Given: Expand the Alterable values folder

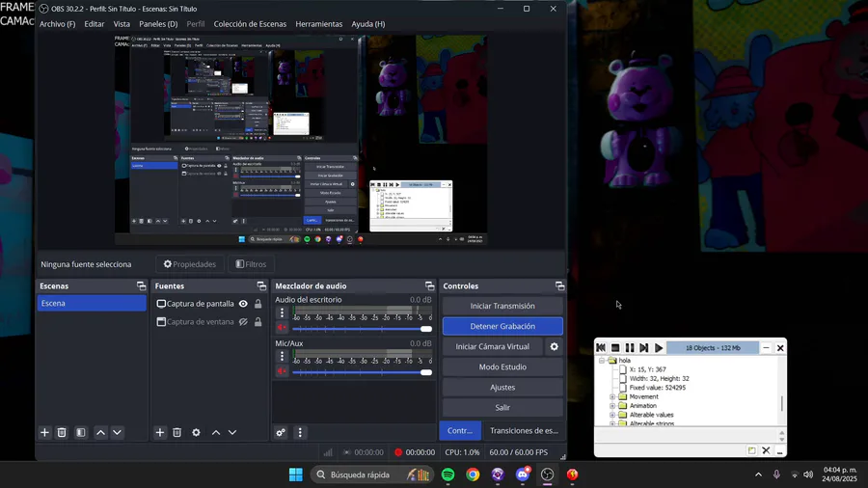Looking at the screenshot, I should [x=612, y=415].
